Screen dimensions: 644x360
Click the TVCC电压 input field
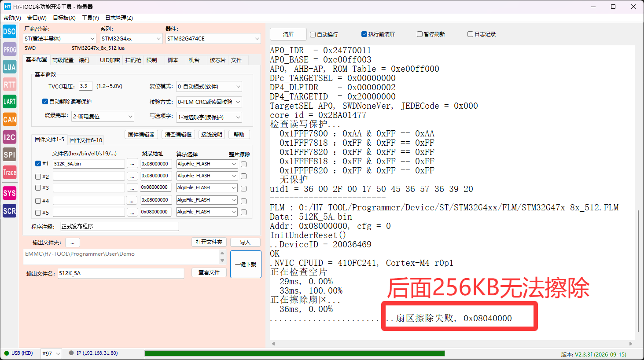click(x=86, y=87)
